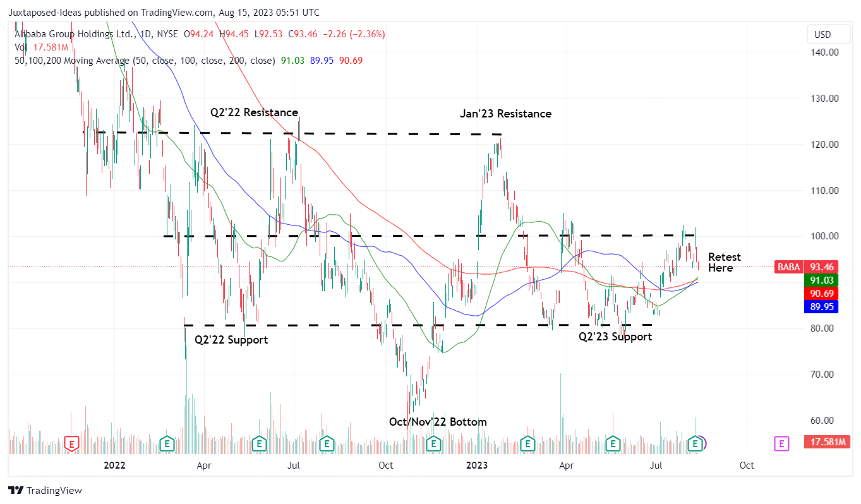
Task: Click the H94.45 high value
Action: pos(235,34)
